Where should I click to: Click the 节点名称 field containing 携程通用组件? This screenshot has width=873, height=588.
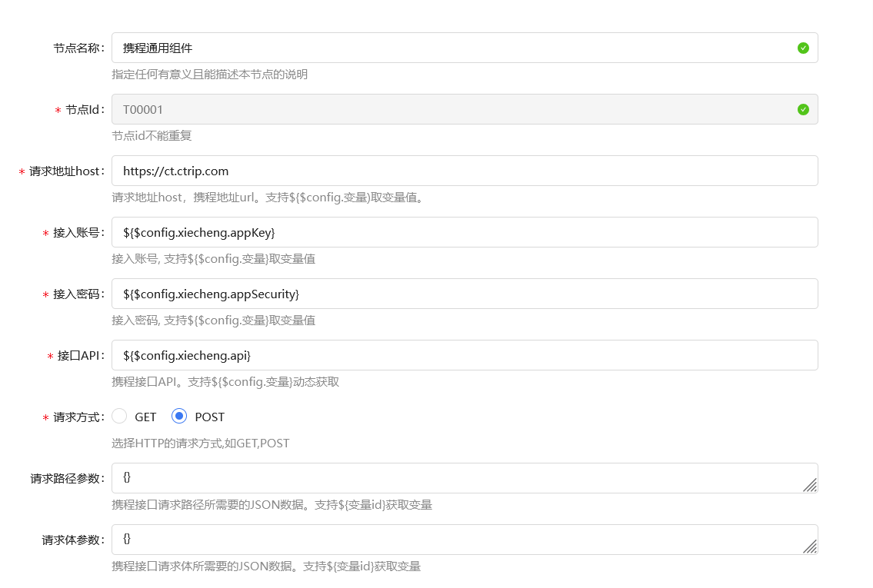(461, 48)
